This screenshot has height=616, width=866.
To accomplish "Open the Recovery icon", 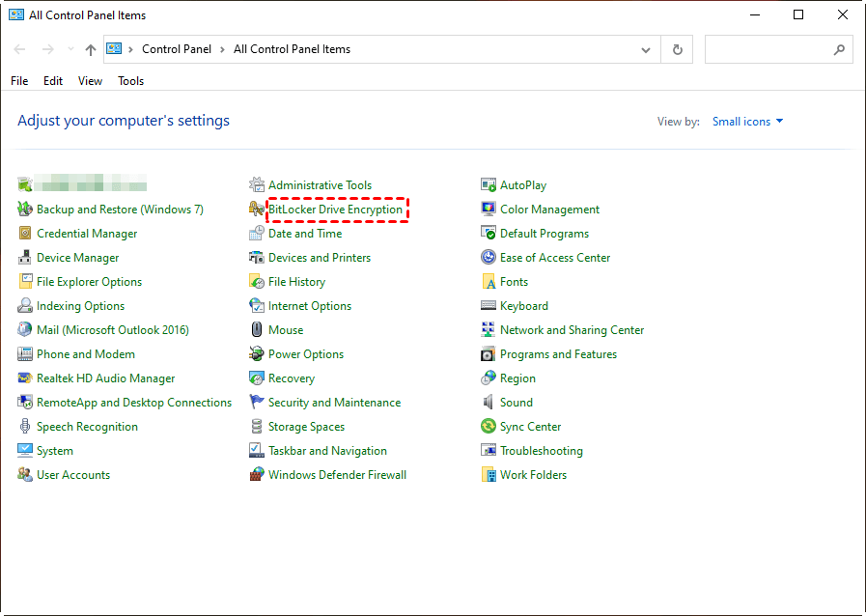I will [x=257, y=378].
